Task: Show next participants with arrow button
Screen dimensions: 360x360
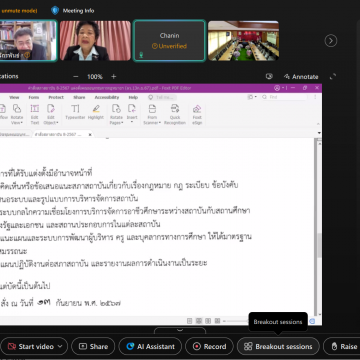Action: pos(331,41)
